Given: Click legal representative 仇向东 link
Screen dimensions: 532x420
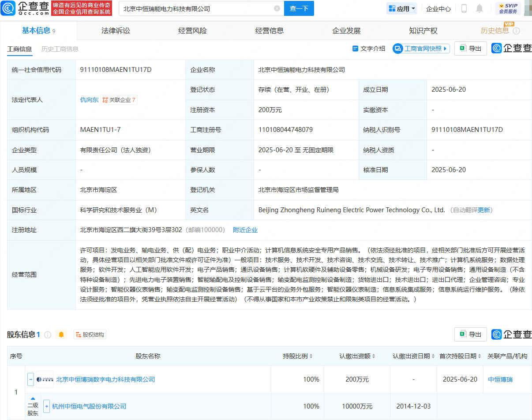Looking at the screenshot, I should [89, 100].
